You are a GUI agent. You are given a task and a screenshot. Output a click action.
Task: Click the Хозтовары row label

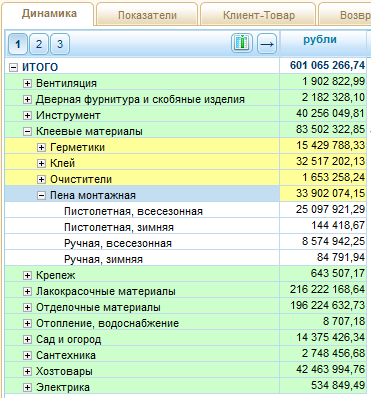[64, 371]
